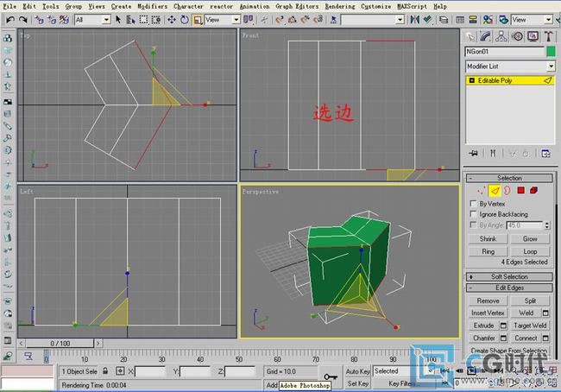Viewport: 561px width, 392px height.
Task: Open the Utilities hammer tab
Action: pos(548,36)
